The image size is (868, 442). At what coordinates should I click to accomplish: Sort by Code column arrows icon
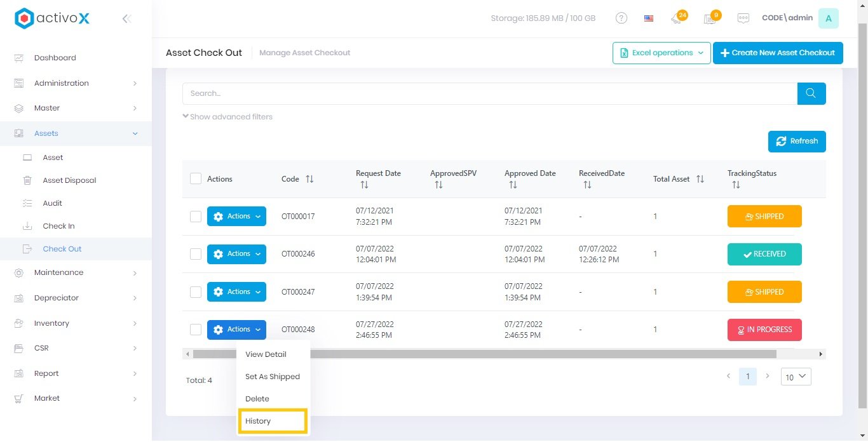[x=309, y=179]
